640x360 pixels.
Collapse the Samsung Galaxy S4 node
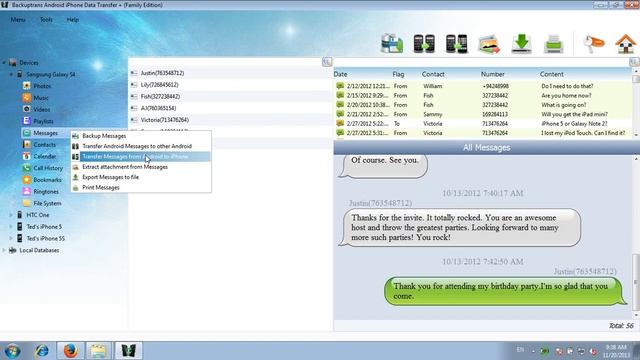coord(11,74)
